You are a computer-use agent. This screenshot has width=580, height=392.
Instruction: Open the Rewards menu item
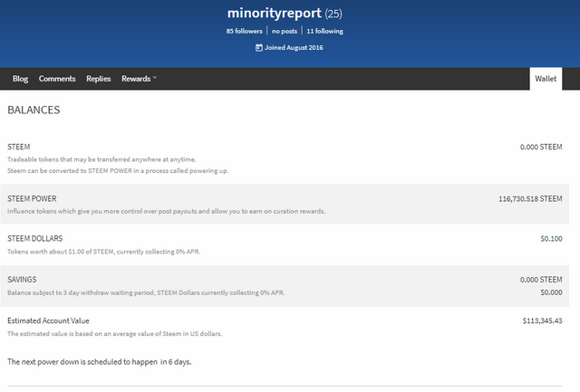pos(136,79)
